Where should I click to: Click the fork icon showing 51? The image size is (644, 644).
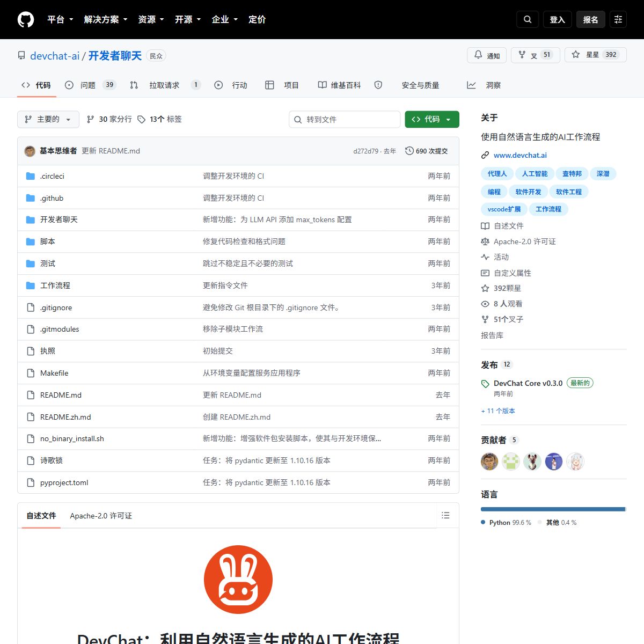[x=522, y=55]
